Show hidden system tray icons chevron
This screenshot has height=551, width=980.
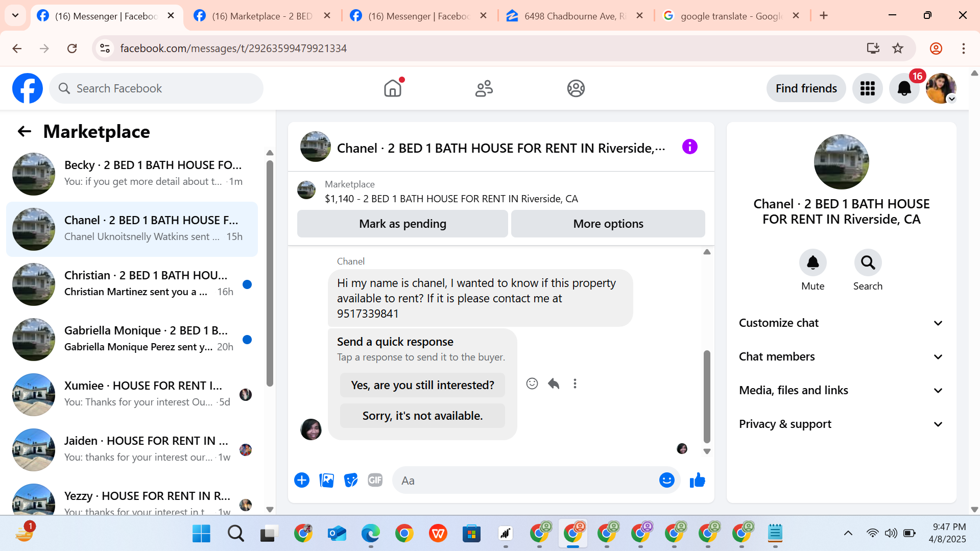848,533
